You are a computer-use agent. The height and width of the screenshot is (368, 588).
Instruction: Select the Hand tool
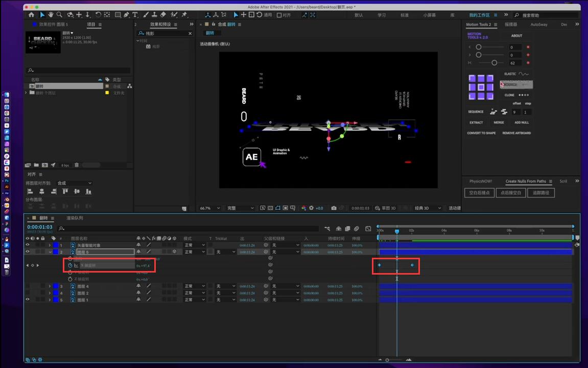coord(51,15)
